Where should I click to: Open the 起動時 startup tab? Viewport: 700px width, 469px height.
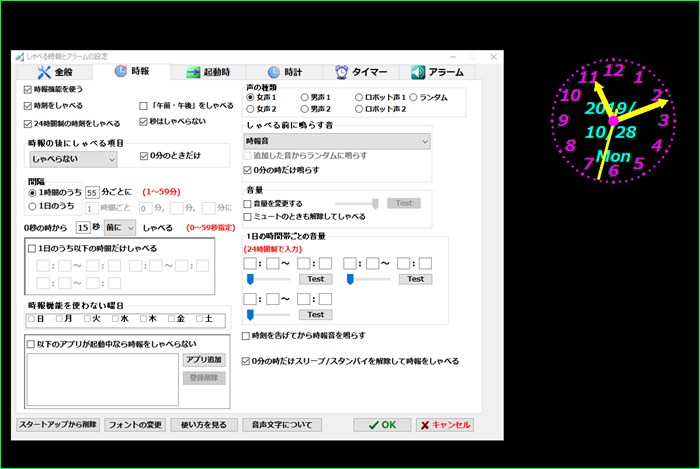[x=208, y=72]
